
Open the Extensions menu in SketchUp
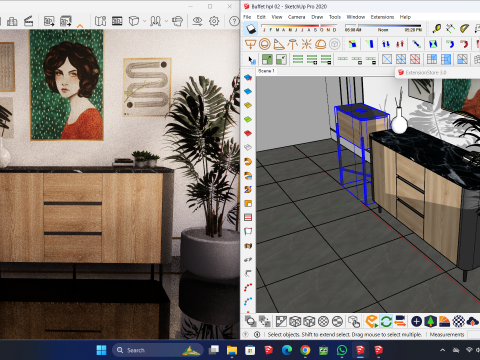(x=382, y=17)
